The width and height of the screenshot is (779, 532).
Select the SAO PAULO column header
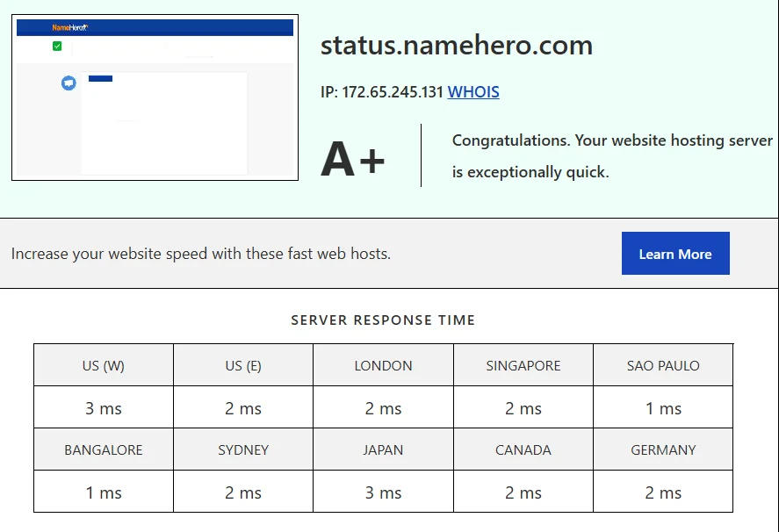click(x=663, y=364)
